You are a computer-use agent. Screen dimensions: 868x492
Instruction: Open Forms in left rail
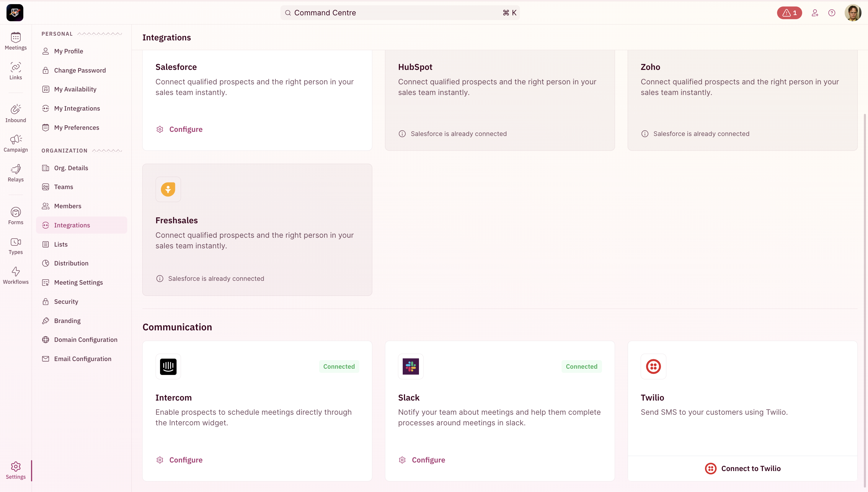click(16, 216)
